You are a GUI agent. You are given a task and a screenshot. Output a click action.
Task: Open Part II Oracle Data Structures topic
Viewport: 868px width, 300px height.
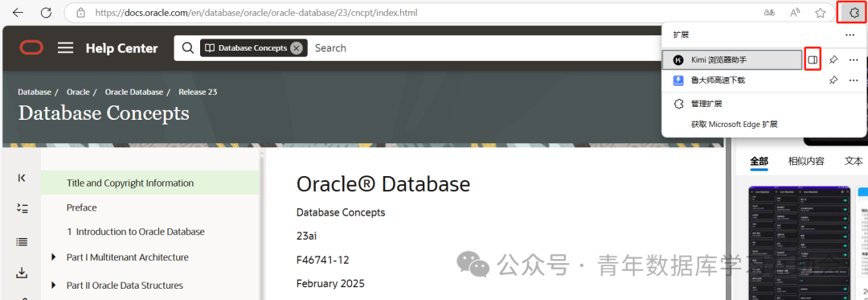pyautogui.click(x=125, y=286)
